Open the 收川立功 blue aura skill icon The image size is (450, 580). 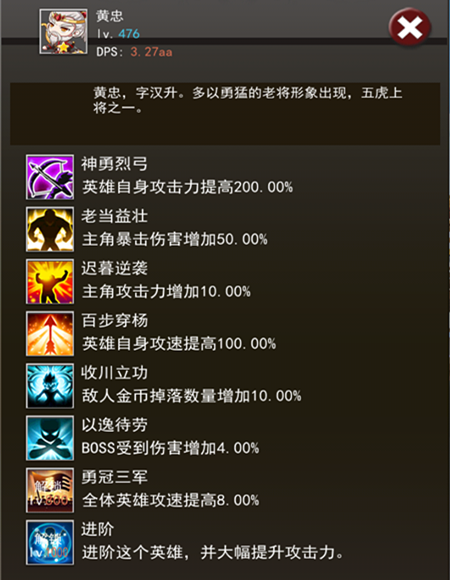[x=50, y=386]
